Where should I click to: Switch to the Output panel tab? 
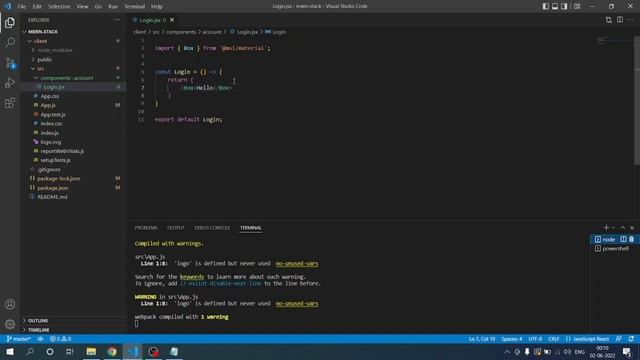pyautogui.click(x=176, y=228)
